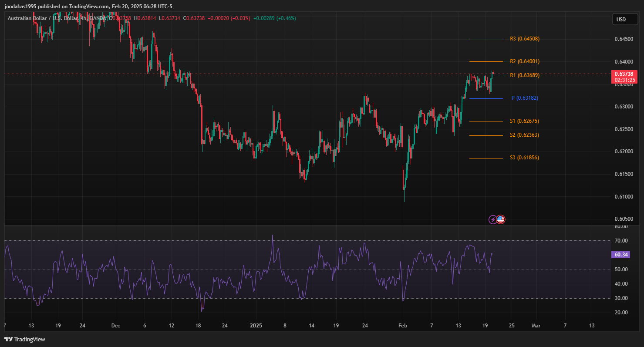Click the high value H0.63814
The image size is (644, 347).
[x=146, y=18]
